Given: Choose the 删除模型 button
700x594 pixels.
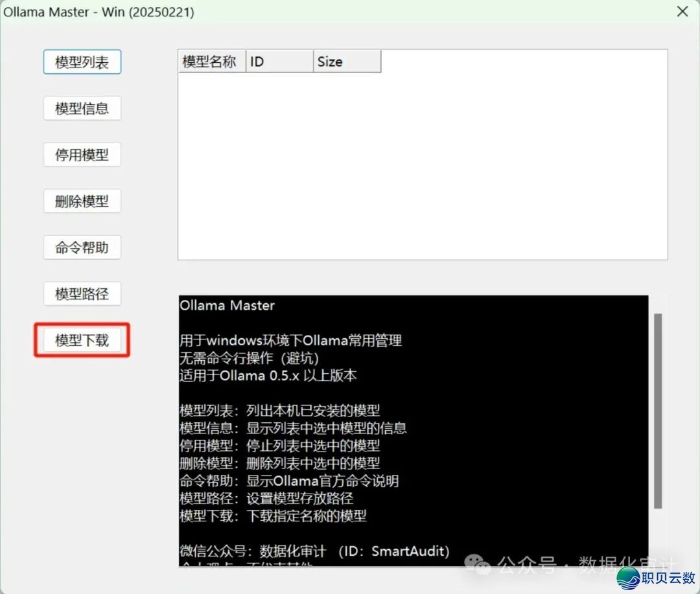Looking at the screenshot, I should click(x=82, y=201).
